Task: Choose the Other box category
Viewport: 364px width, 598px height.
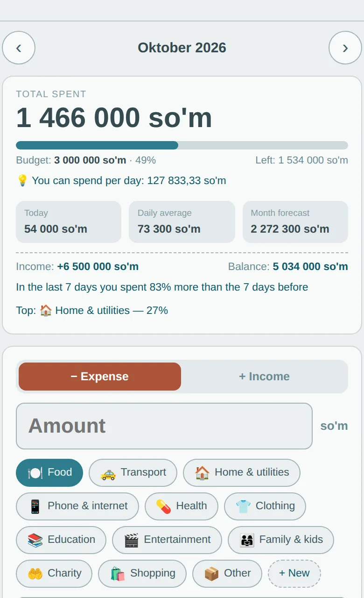Action: 227,574
